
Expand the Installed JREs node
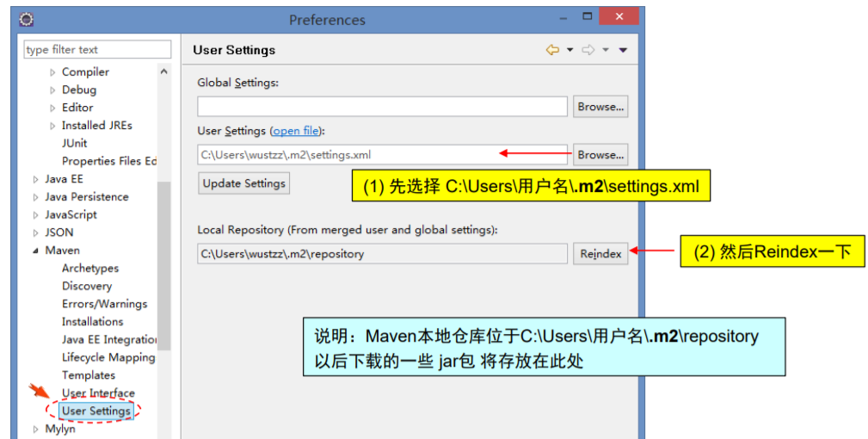pos(52,126)
